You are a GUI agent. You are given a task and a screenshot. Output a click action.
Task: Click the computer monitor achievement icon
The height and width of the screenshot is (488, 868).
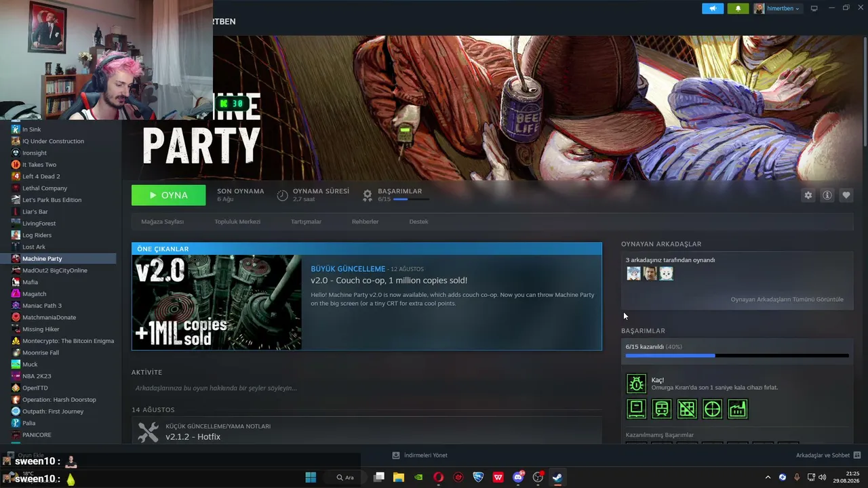point(636,409)
